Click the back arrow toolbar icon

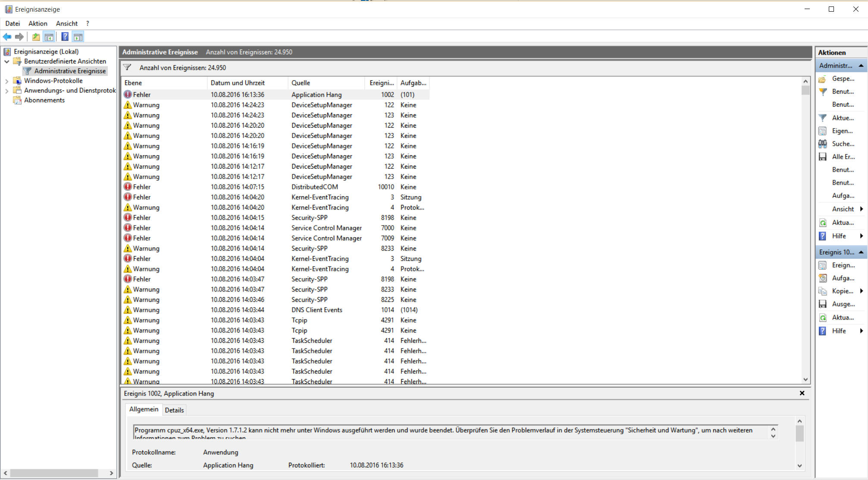pyautogui.click(x=7, y=37)
